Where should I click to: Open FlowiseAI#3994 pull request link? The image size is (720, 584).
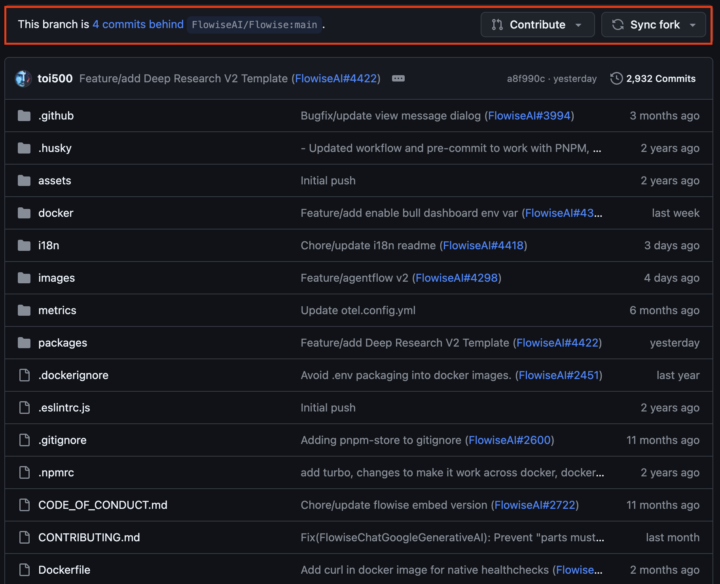[x=529, y=116]
